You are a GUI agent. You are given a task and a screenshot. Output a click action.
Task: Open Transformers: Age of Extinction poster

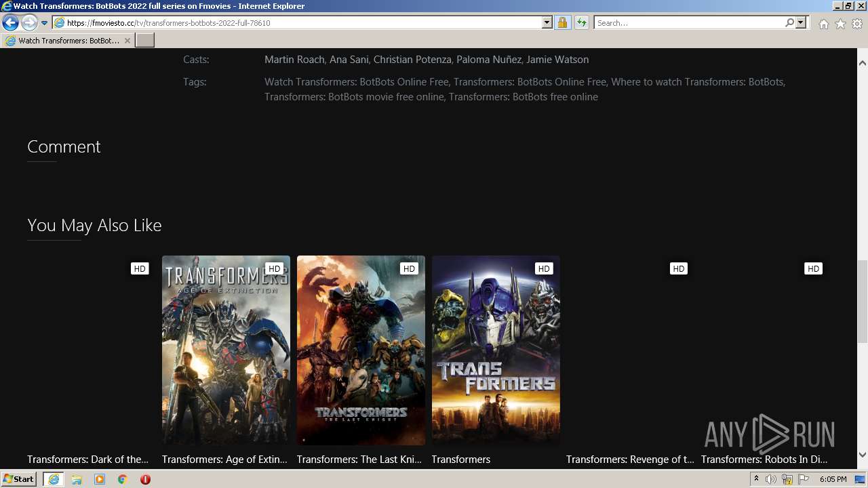(x=226, y=350)
